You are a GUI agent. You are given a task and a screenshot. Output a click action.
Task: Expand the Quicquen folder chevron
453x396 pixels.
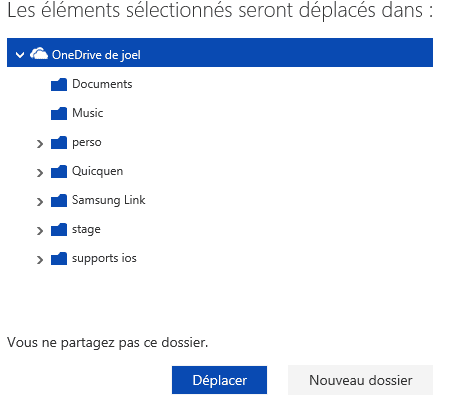pyautogui.click(x=40, y=173)
